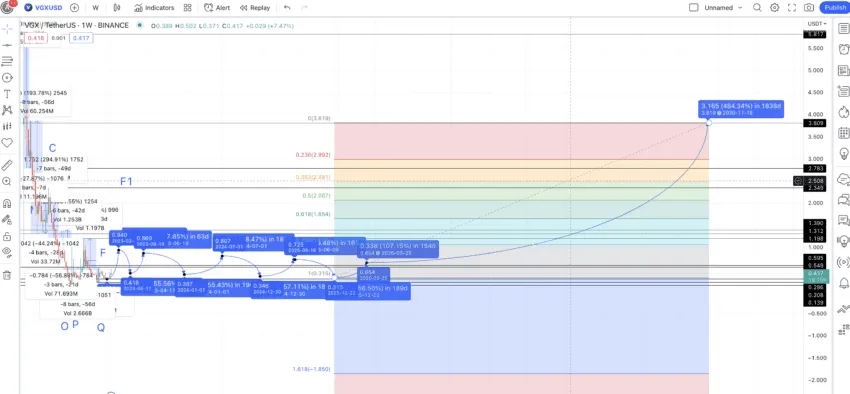The width and height of the screenshot is (850, 394).
Task: Click the 3.165 (484.34%) forecast label
Action: click(741, 109)
